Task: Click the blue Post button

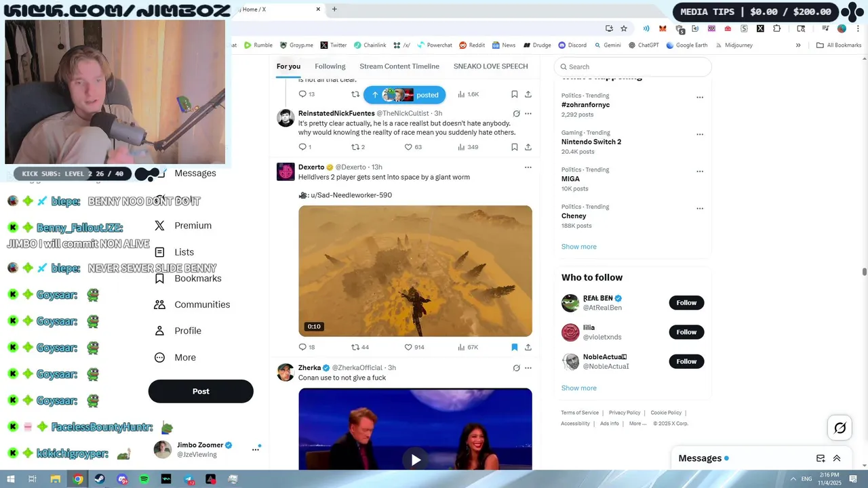Action: (x=201, y=391)
